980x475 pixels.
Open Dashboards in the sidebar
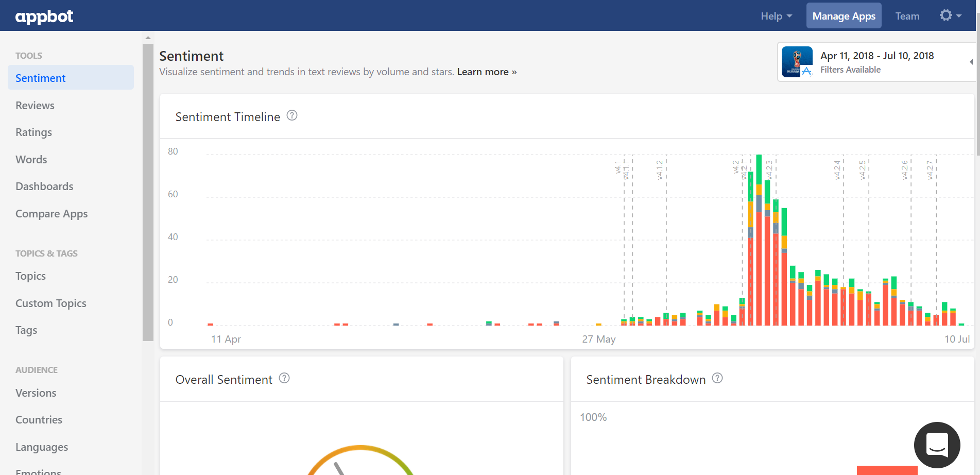click(44, 186)
